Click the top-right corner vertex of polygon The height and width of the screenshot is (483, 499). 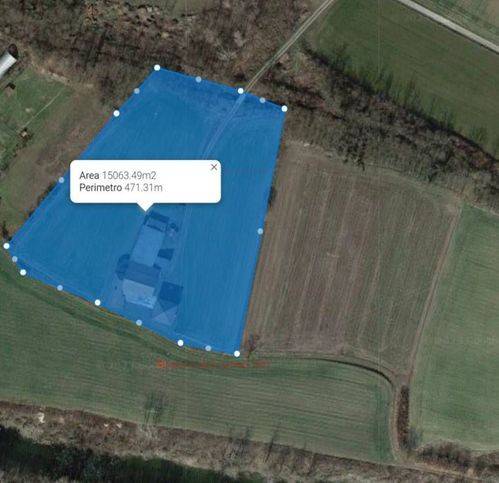pyautogui.click(x=284, y=108)
